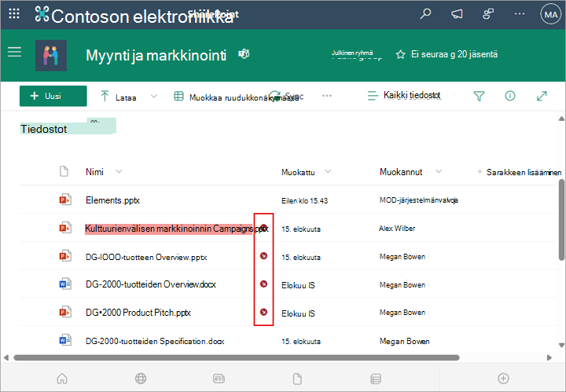Open the Muokannut column dropdown
Image resolution: width=566 pixels, height=392 pixels.
(439, 171)
